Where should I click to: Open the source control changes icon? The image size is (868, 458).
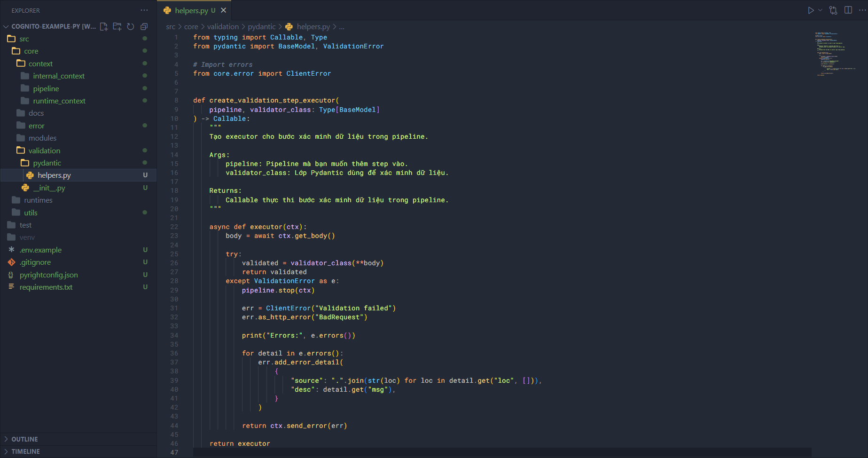[833, 10]
